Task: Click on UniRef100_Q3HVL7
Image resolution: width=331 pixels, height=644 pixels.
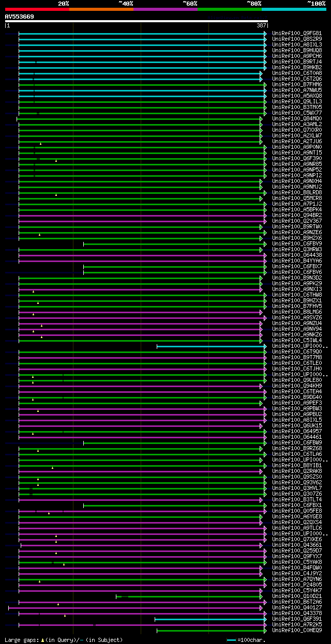Action: (297, 488)
